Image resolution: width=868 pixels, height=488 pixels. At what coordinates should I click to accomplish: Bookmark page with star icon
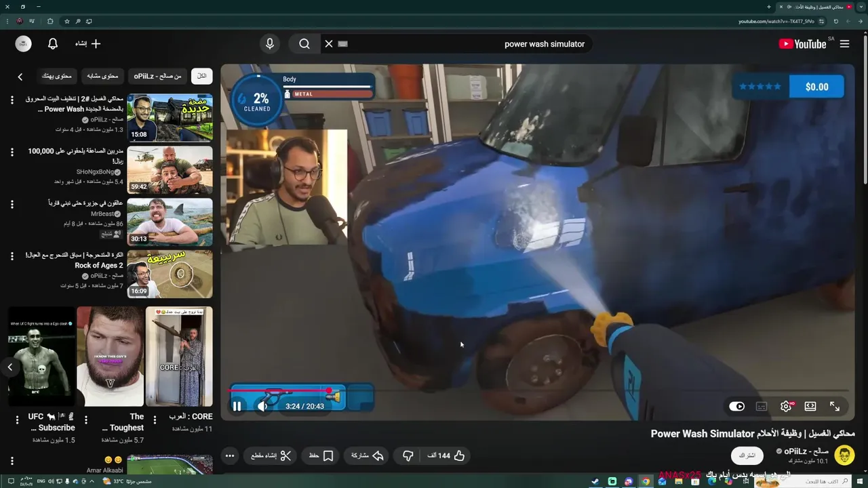67,21
